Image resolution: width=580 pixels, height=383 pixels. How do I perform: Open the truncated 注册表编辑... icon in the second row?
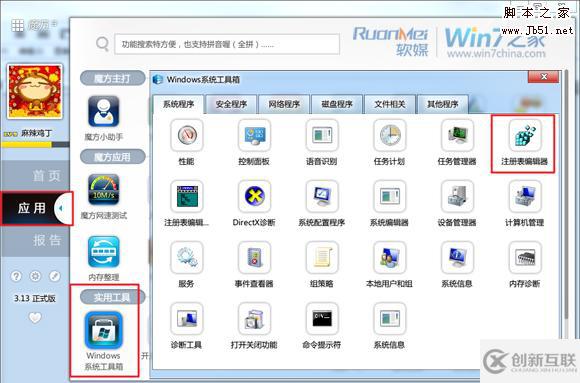tap(187, 196)
